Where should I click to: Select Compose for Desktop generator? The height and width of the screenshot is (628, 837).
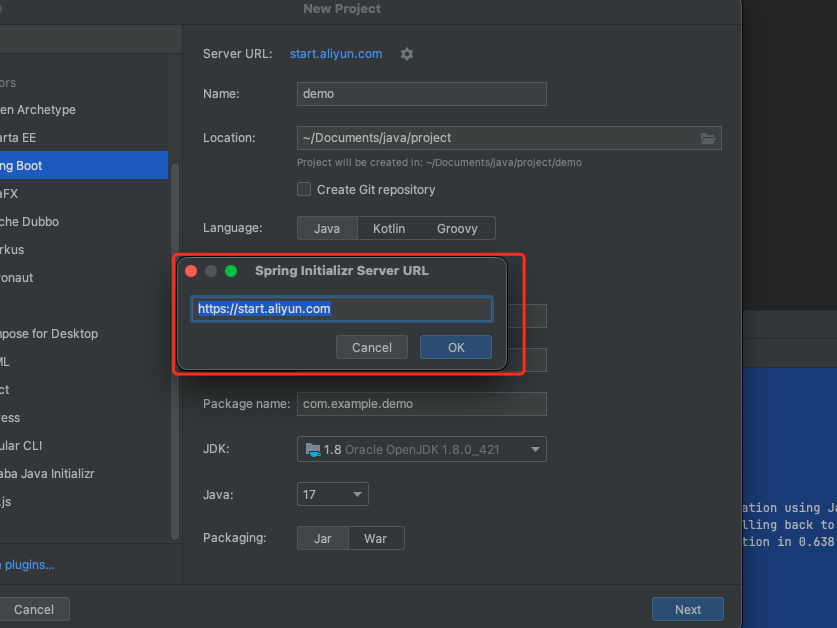(x=84, y=334)
